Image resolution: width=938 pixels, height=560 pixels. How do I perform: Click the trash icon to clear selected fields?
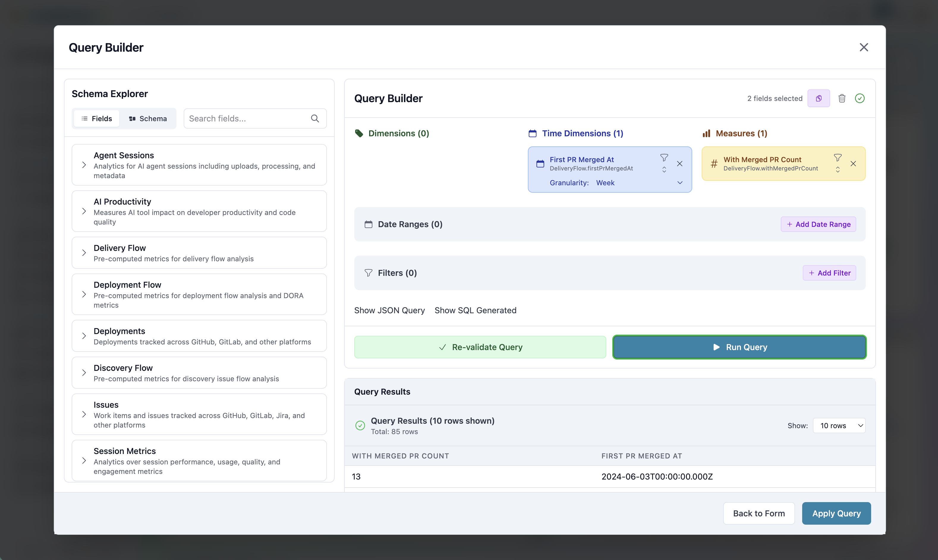[842, 98]
